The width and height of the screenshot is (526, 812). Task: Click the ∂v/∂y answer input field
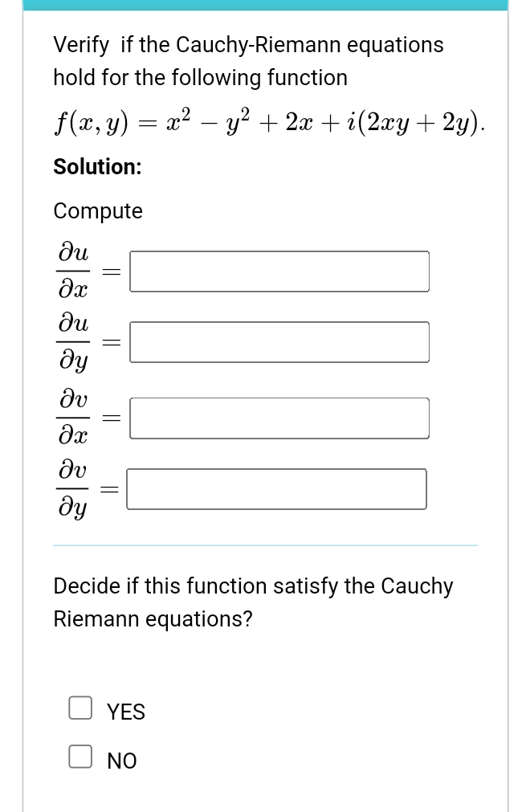click(x=277, y=488)
